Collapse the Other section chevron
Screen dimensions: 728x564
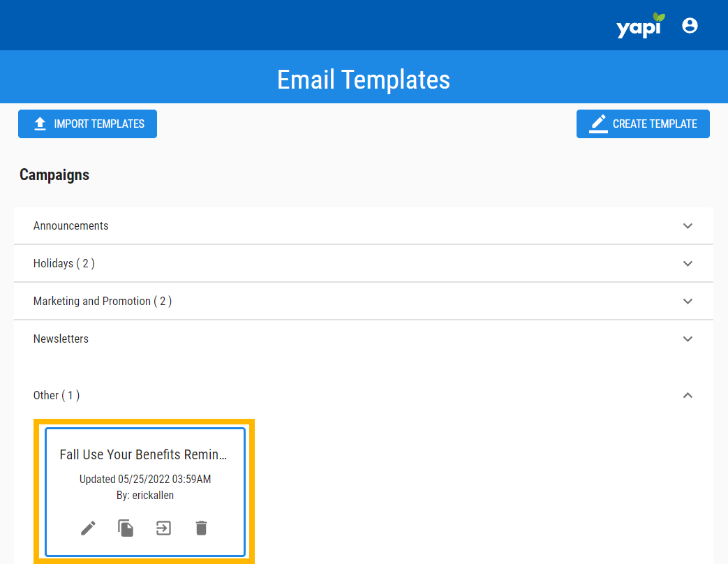(688, 395)
